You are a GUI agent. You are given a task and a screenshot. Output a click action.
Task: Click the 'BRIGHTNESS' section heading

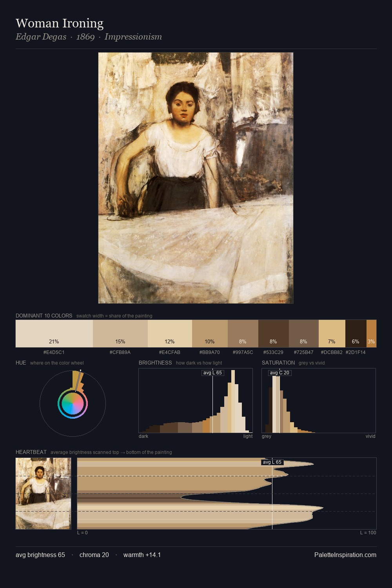[x=155, y=363]
